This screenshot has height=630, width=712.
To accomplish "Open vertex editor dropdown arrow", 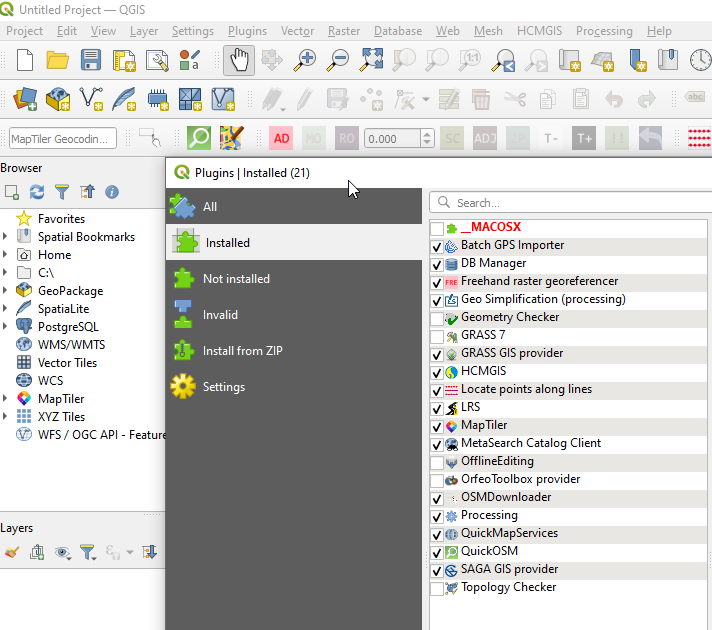I will [426, 99].
